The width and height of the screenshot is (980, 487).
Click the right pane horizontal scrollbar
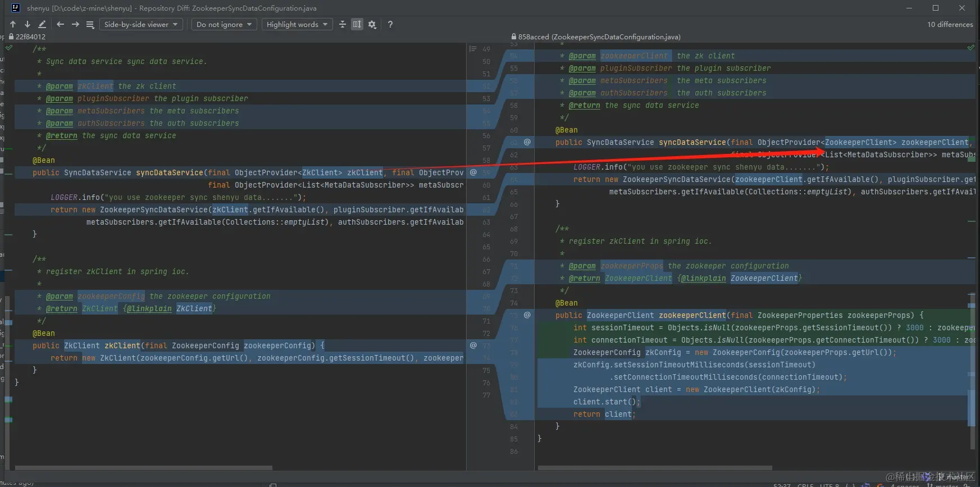pos(655,467)
